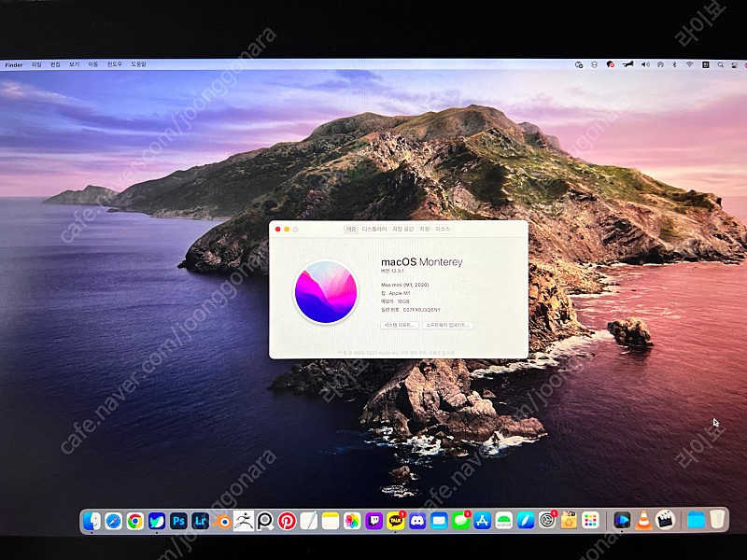Click the 소프트웨어 업데이트 button
747x560 pixels.
coord(447,325)
